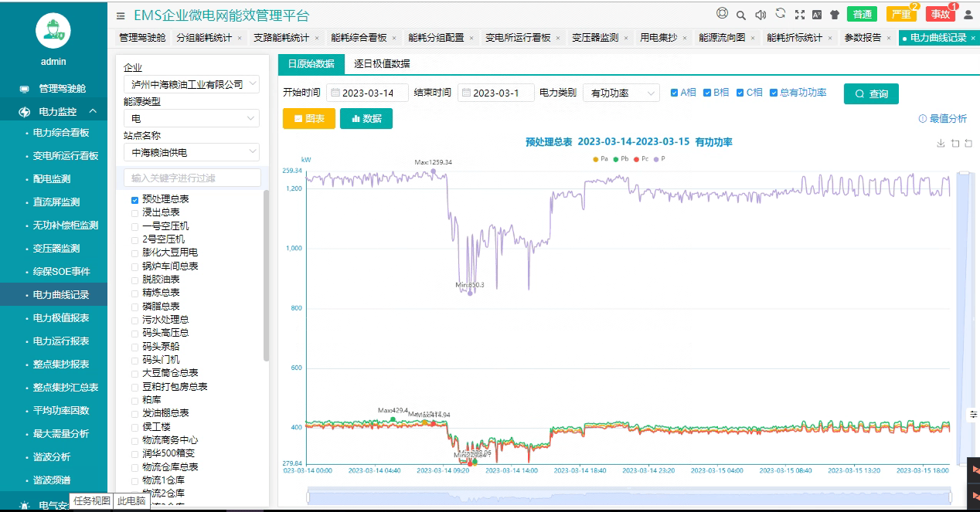This screenshot has height=512, width=980.
Task: Click the speaker sound icon in header
Action: click(761, 15)
